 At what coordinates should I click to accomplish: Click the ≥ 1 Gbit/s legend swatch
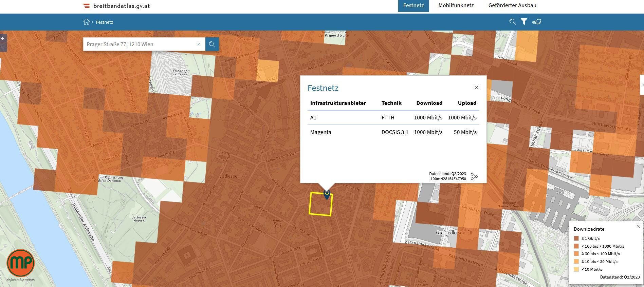[x=576, y=238]
